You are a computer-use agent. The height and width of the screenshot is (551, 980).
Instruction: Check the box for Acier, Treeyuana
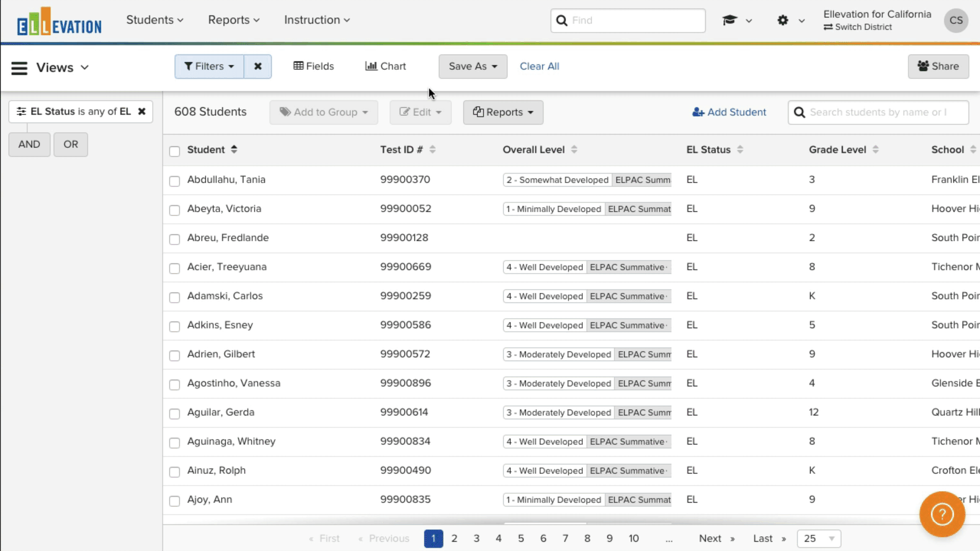pyautogui.click(x=175, y=268)
